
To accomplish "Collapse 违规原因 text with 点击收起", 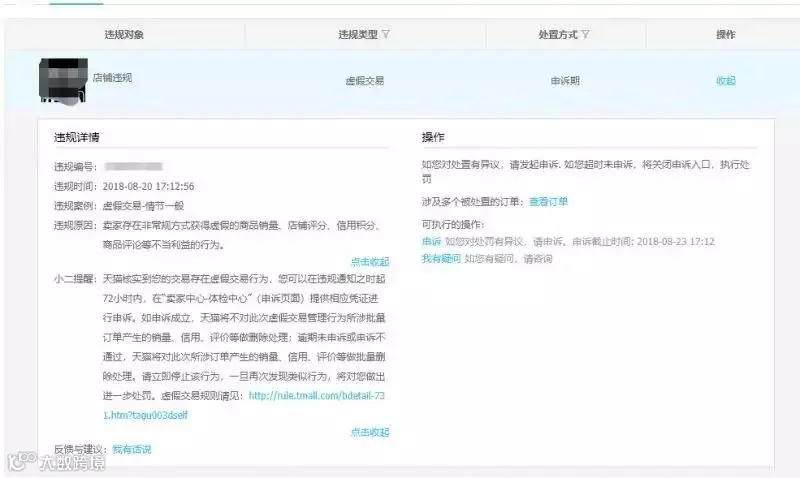I will coord(370,262).
